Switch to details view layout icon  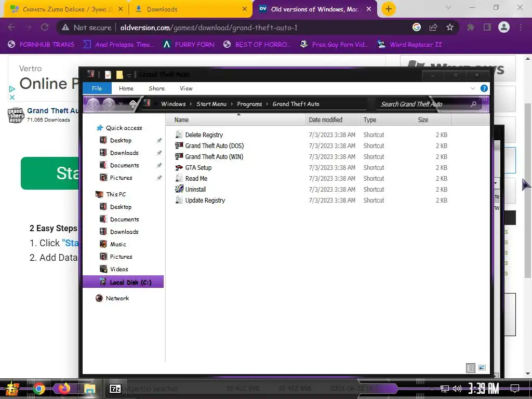click(x=471, y=368)
